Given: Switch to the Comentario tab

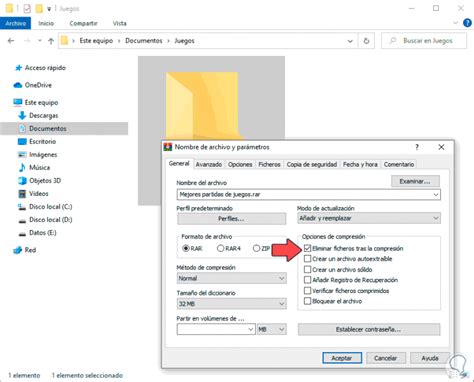Looking at the screenshot, I should (x=399, y=164).
